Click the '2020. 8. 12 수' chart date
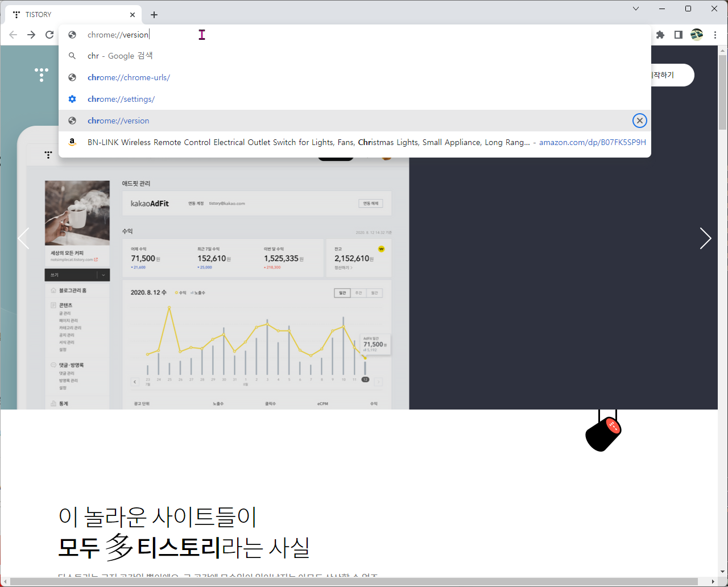Viewport: 728px width, 587px height. tap(148, 292)
